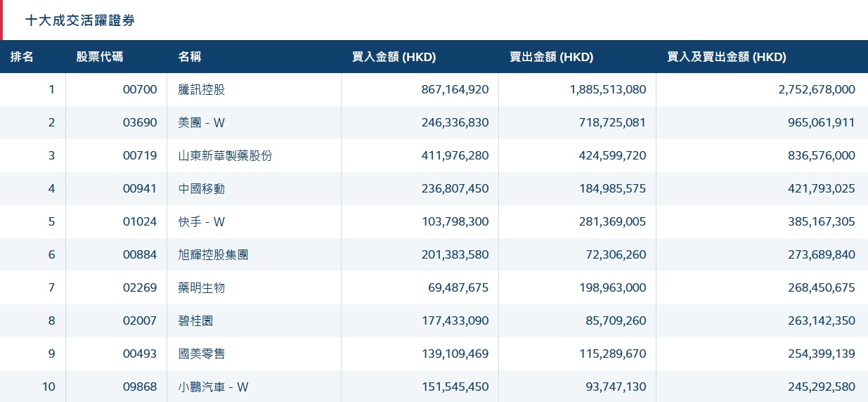Image resolution: width=868 pixels, height=402 pixels.
Task: Select the name 中國移動
Action: point(202,188)
